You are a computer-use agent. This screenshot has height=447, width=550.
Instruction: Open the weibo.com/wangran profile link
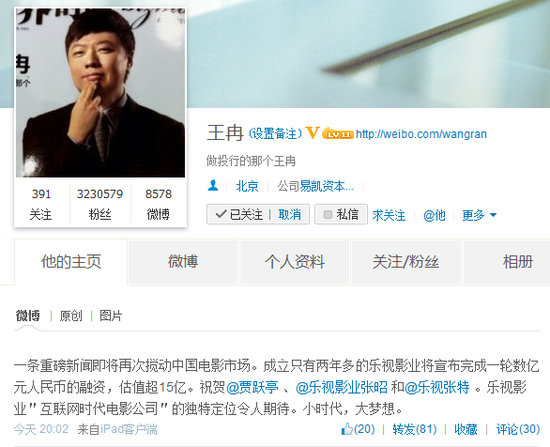click(421, 134)
